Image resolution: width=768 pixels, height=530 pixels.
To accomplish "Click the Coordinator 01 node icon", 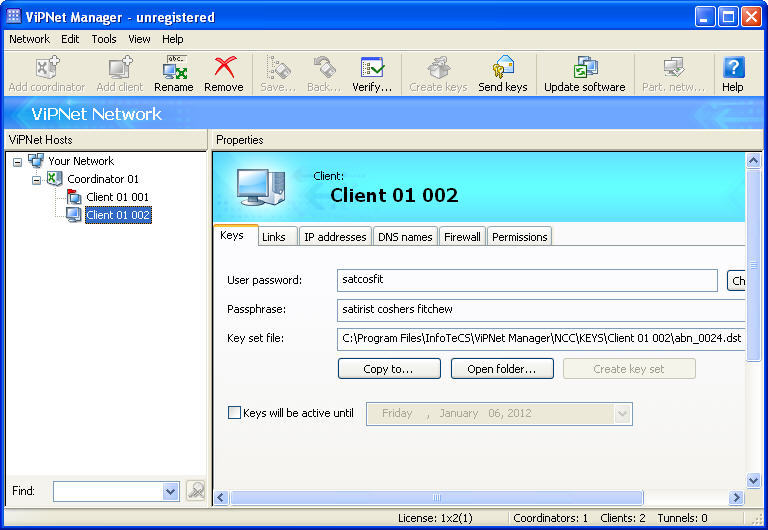I will [x=54, y=179].
